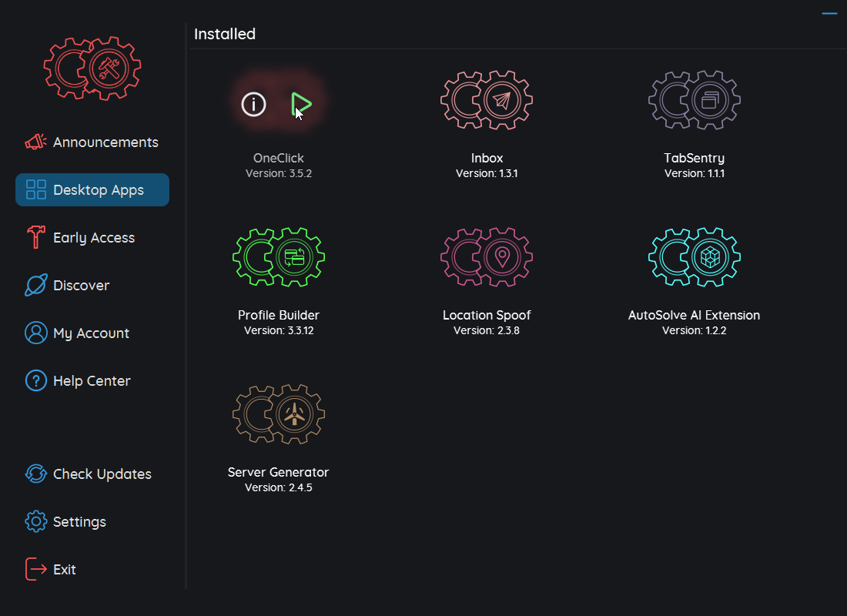Image resolution: width=847 pixels, height=616 pixels.
Task: Select the Profile Builder app icon
Action: [279, 258]
